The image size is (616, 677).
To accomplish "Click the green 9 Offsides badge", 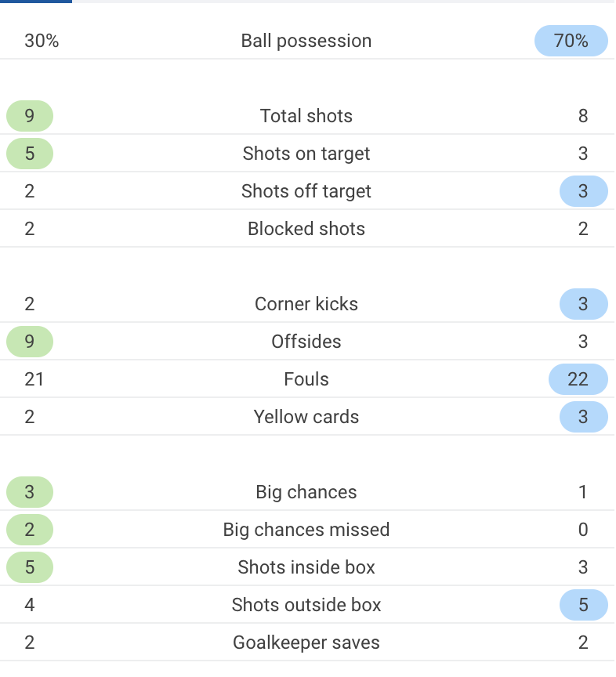I will (x=30, y=342).
